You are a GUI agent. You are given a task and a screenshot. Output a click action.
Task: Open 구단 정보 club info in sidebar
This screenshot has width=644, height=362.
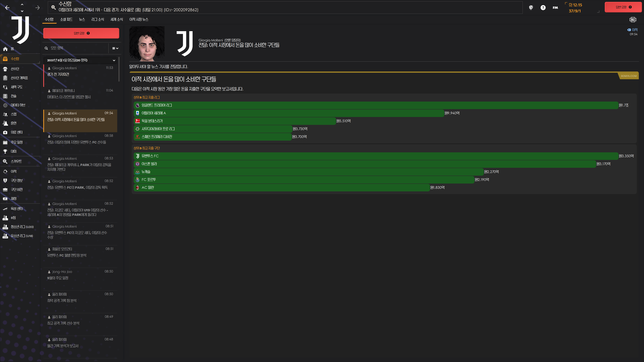(x=20, y=180)
